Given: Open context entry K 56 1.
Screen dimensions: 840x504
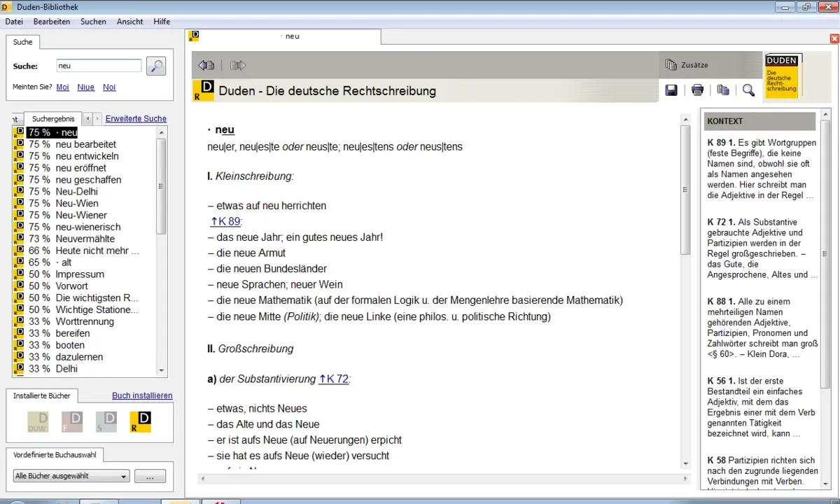Looking at the screenshot, I should [x=762, y=407].
